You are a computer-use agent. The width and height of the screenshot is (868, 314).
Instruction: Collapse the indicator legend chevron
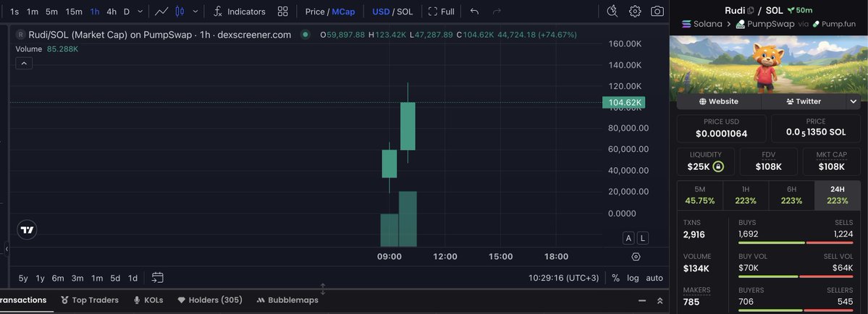pos(23,64)
